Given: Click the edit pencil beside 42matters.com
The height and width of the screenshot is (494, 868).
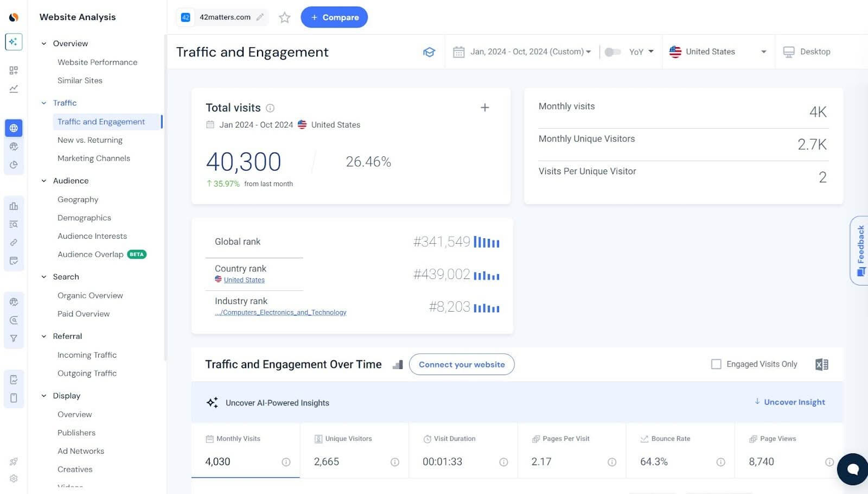Looking at the screenshot, I should 260,17.
